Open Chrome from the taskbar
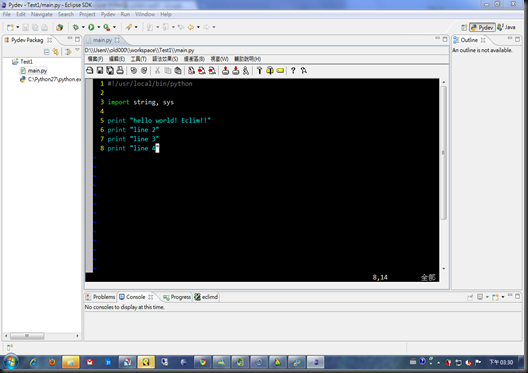 [x=202, y=362]
